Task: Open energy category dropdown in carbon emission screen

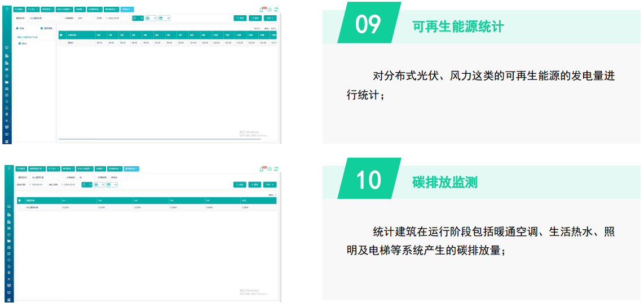Action: click(x=87, y=177)
